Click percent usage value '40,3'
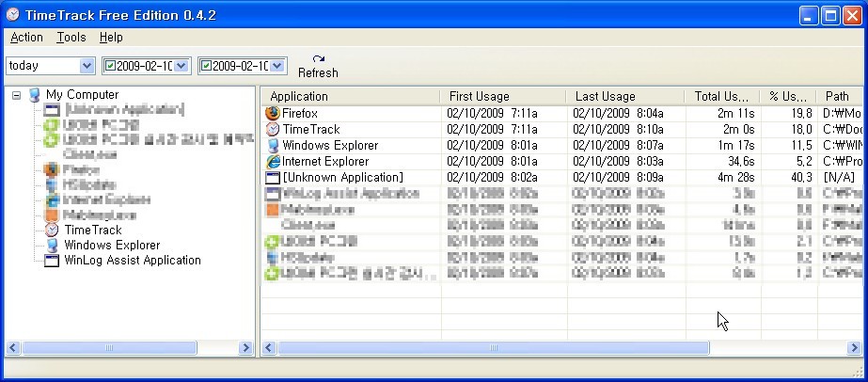This screenshot has height=382, width=868. coord(801,178)
